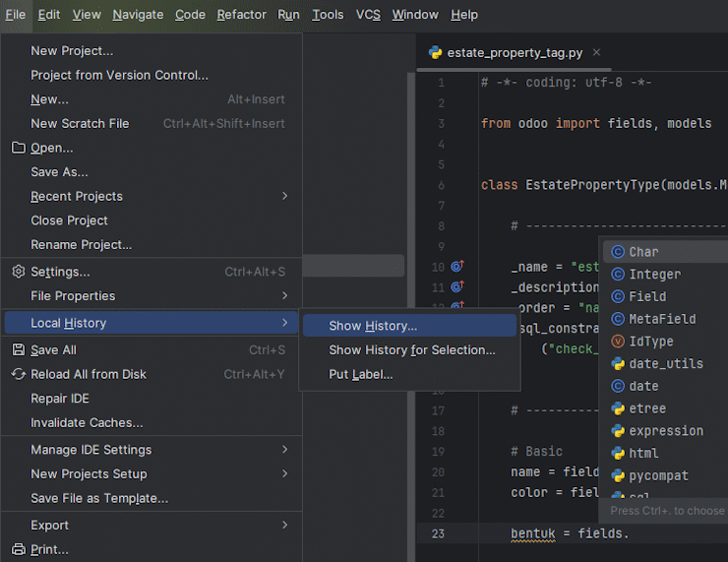Open the Refactor menu
The width and height of the screenshot is (728, 562).
(241, 15)
